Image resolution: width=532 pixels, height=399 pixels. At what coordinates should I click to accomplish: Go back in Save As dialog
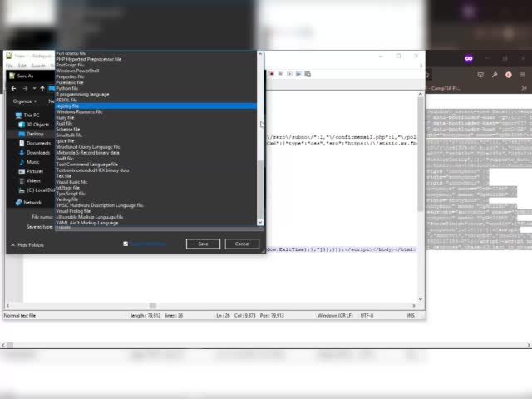(13, 89)
